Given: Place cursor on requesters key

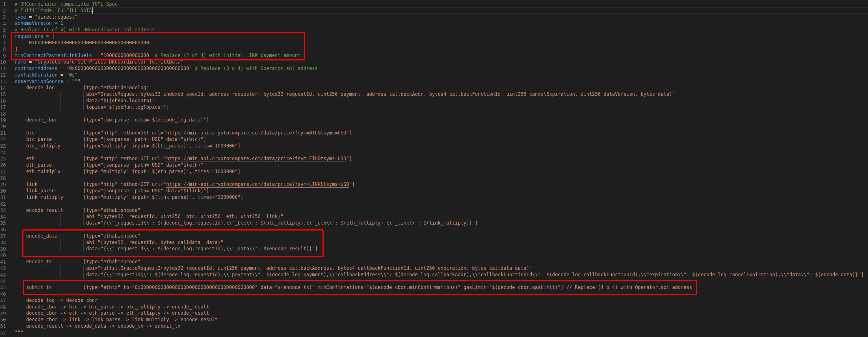Looking at the screenshot, I should [29, 36].
